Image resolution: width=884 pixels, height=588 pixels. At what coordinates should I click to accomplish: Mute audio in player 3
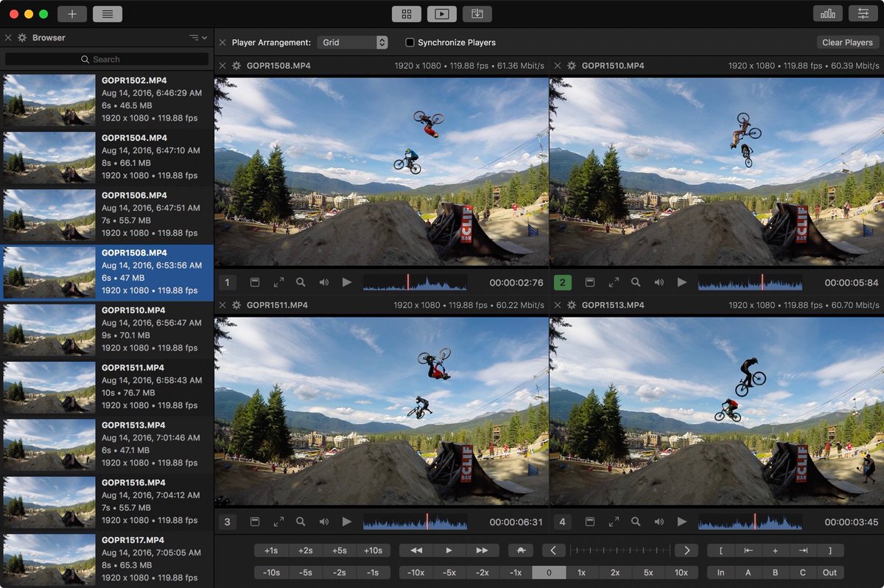tap(323, 522)
